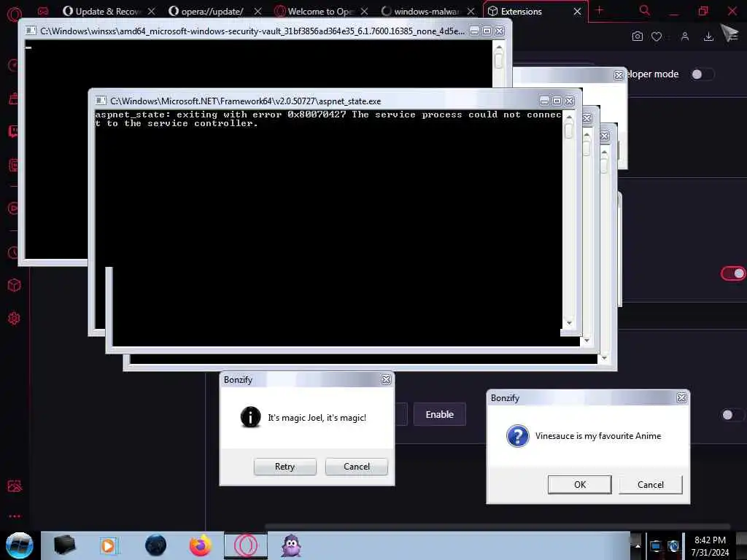
Task: Click the sidebar three-dots more button
Action: pos(15,516)
